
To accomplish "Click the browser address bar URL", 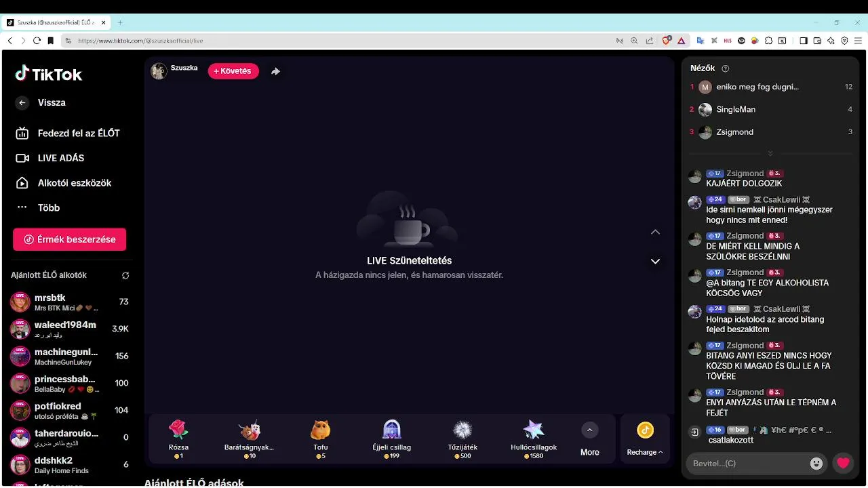I will click(x=140, y=41).
